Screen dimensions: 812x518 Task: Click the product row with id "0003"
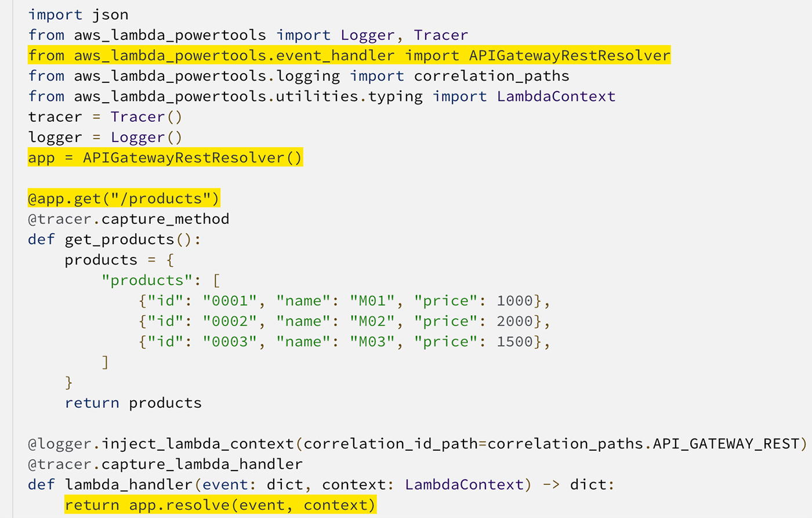[x=345, y=341]
